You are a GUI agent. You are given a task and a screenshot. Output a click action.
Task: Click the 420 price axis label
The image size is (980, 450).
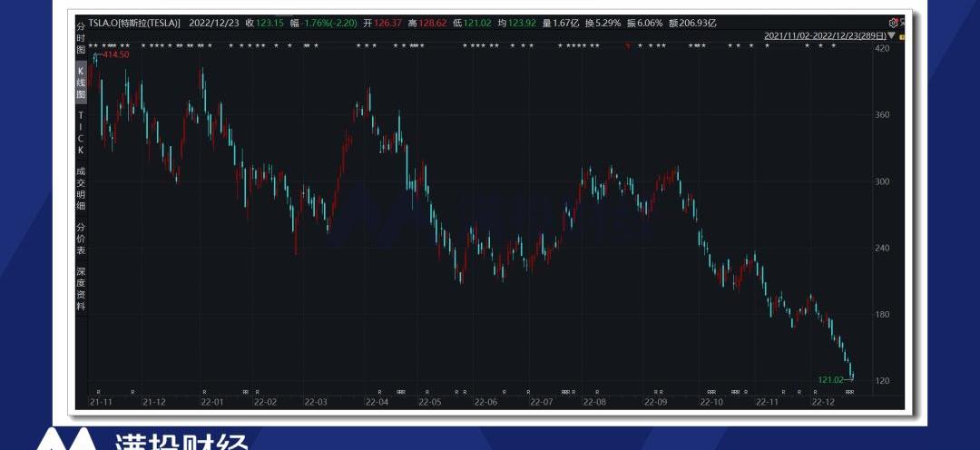click(x=883, y=48)
